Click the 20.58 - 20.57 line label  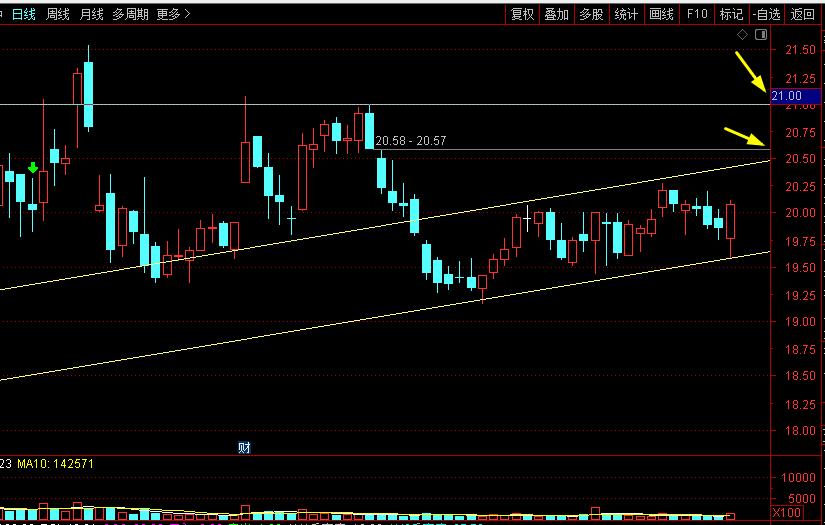click(411, 141)
